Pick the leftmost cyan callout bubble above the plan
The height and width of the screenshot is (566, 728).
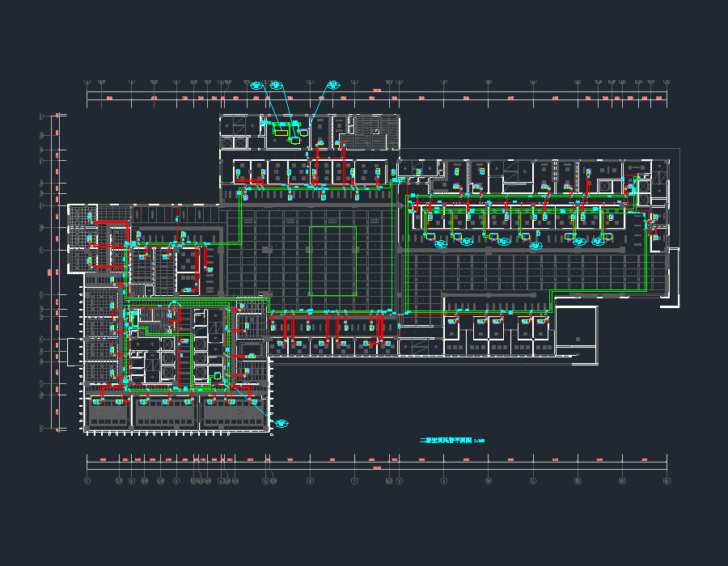[256, 86]
